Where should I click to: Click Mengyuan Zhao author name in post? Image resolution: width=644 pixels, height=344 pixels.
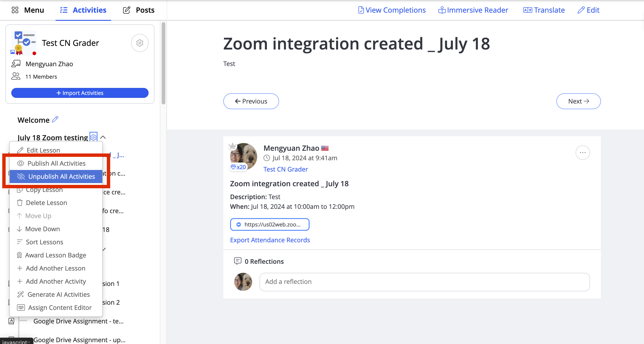[x=291, y=148]
